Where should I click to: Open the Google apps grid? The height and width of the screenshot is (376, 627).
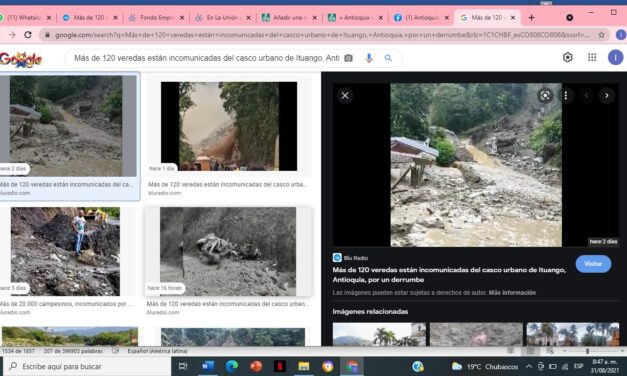point(592,58)
